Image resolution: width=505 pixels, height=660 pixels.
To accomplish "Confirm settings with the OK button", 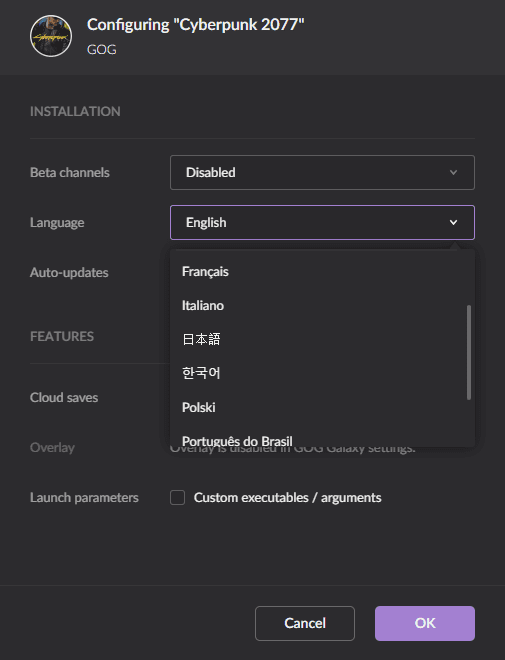I will click(425, 623).
